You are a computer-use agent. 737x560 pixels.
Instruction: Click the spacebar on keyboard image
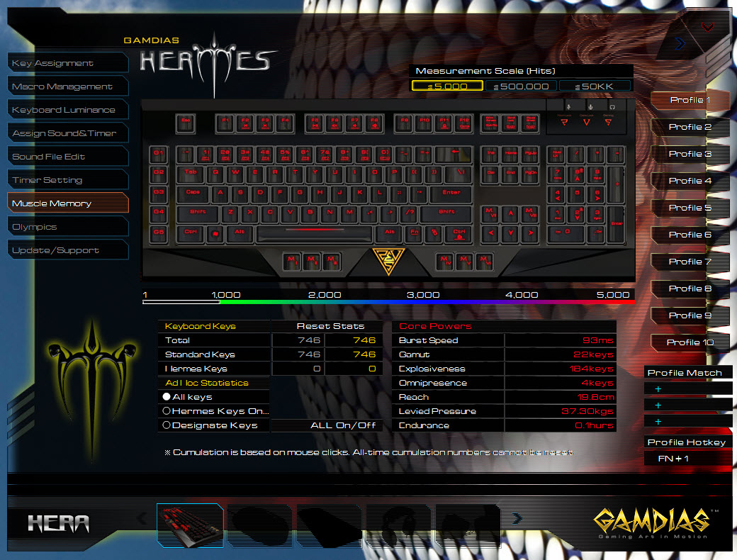tap(314, 234)
